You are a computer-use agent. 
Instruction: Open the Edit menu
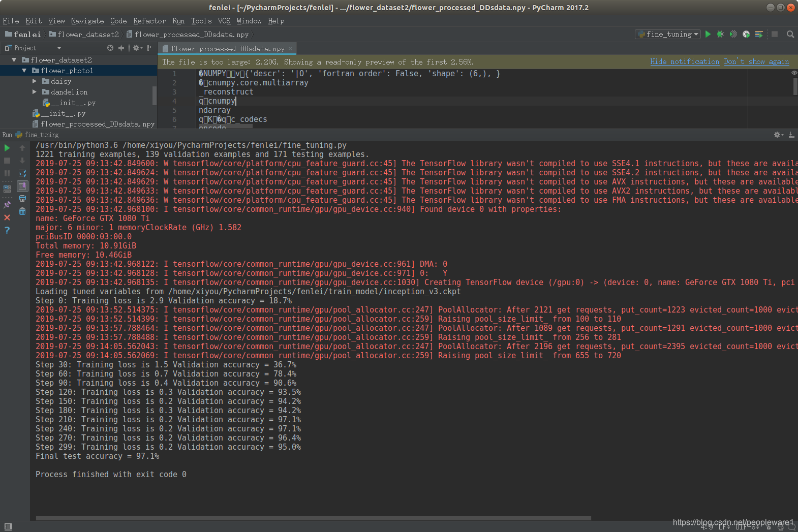34,21
